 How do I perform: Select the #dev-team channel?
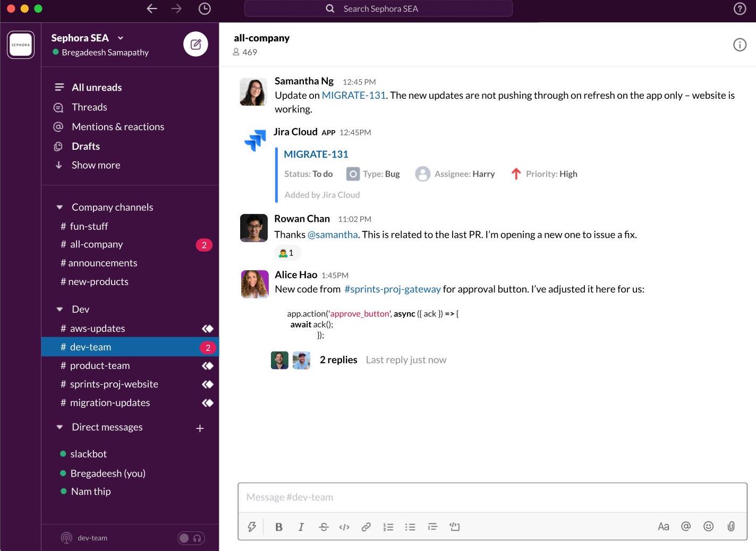pos(130,347)
